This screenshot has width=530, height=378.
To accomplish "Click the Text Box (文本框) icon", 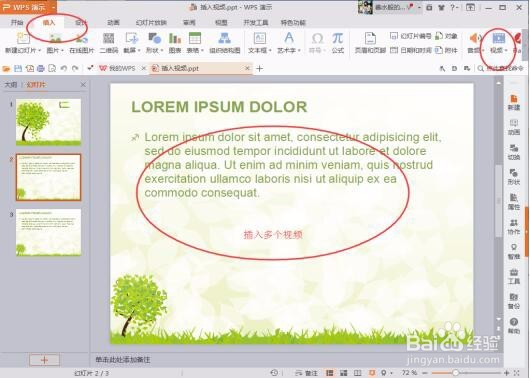I will [260, 38].
